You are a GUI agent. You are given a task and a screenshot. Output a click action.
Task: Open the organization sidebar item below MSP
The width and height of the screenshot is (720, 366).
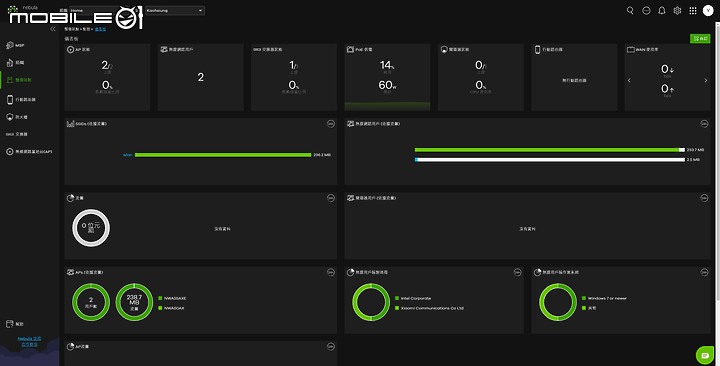click(x=15, y=62)
